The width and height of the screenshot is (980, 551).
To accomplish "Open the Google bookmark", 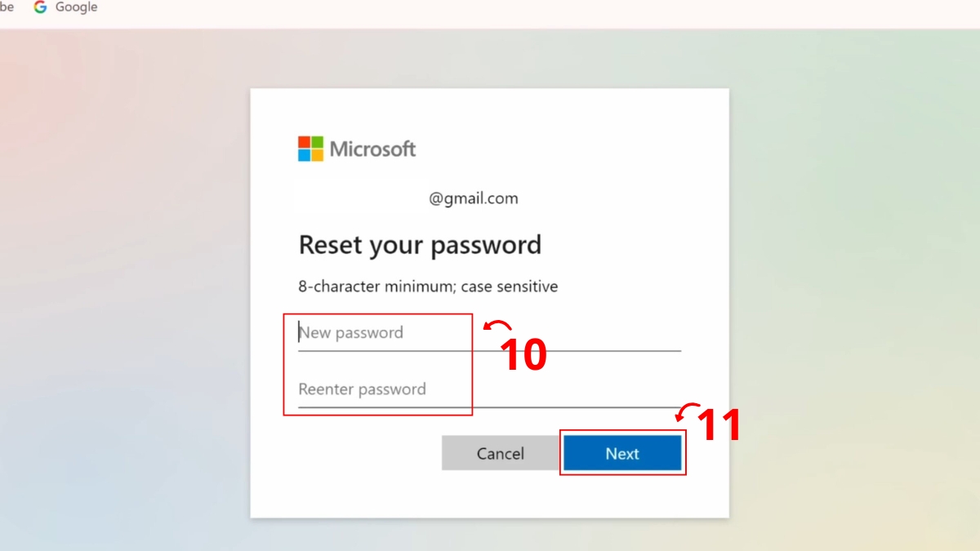I will pyautogui.click(x=65, y=7).
